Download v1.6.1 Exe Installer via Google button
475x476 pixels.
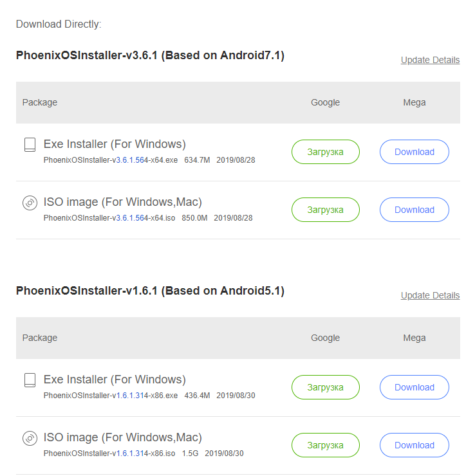[x=325, y=387]
